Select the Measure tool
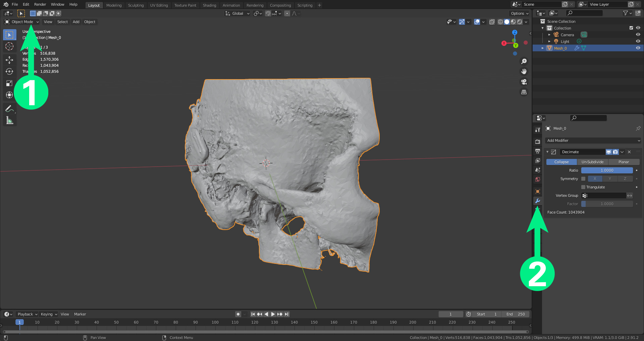The height and width of the screenshot is (341, 644). pos(9,120)
